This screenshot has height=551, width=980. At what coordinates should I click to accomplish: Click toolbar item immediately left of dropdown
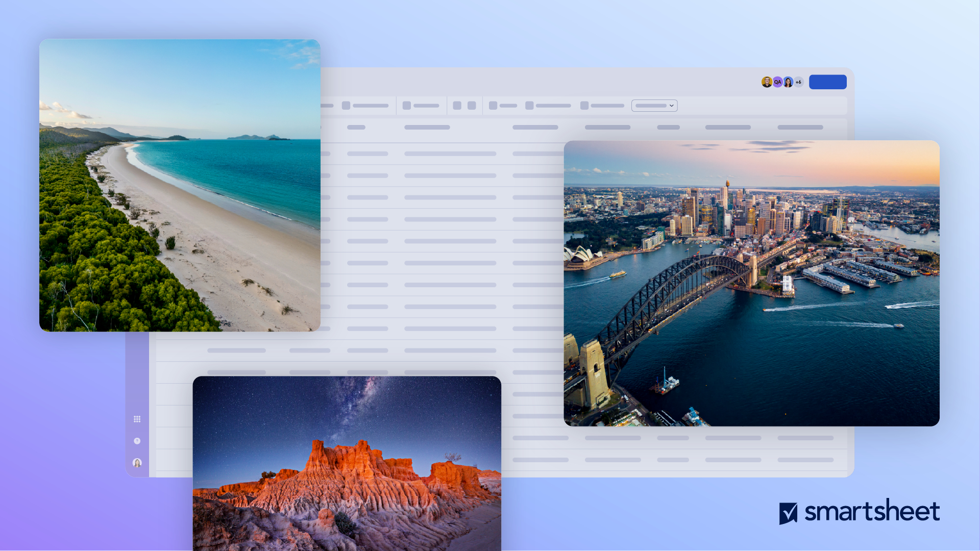[x=602, y=106]
